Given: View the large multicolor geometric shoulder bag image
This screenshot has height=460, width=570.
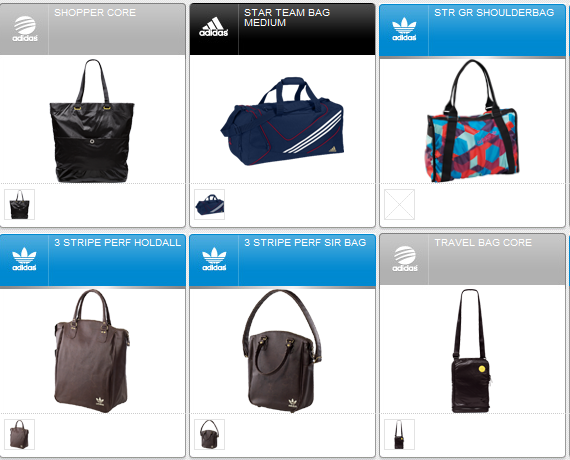Looking at the screenshot, I should pyautogui.click(x=473, y=121).
